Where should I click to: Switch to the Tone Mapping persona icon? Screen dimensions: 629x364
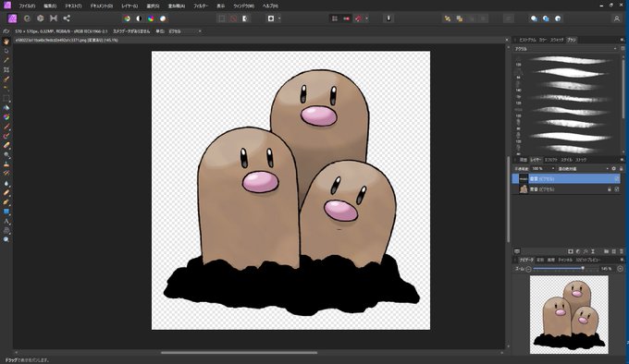[54, 18]
